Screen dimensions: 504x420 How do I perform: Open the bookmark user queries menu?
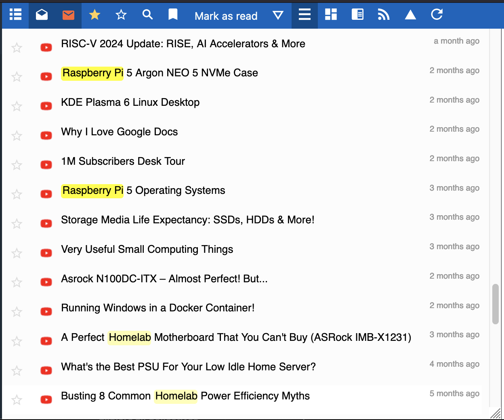pyautogui.click(x=173, y=15)
